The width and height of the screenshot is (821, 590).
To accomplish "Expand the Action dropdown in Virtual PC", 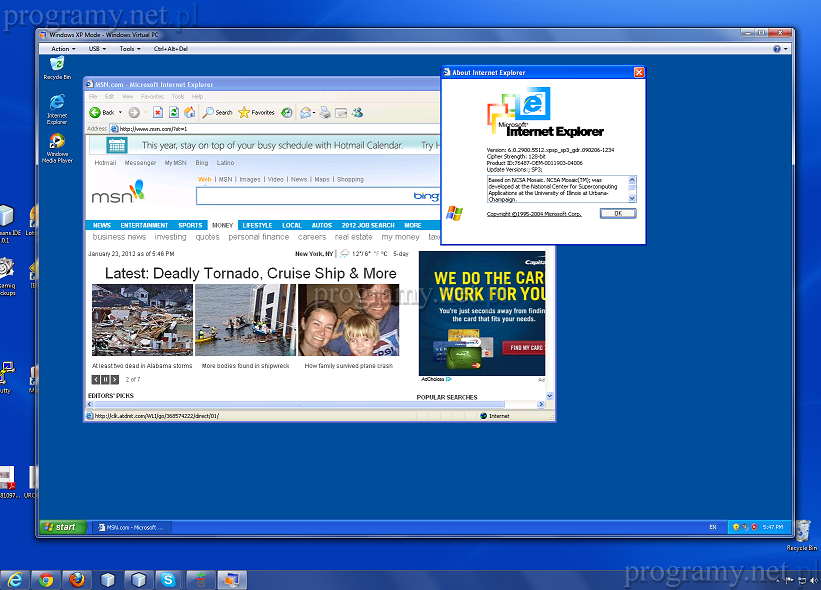I will pyautogui.click(x=63, y=48).
